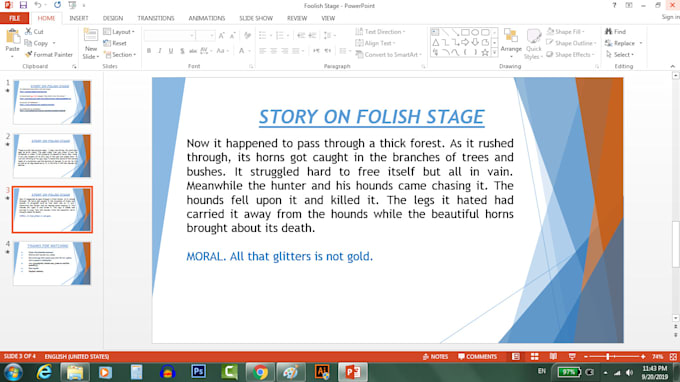Switch to the ANIMATIONS tab
The image size is (680, 382).
tap(206, 18)
